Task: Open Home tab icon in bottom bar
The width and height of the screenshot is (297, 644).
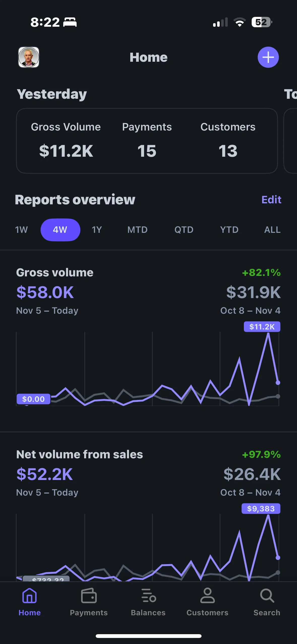Action: (x=29, y=596)
